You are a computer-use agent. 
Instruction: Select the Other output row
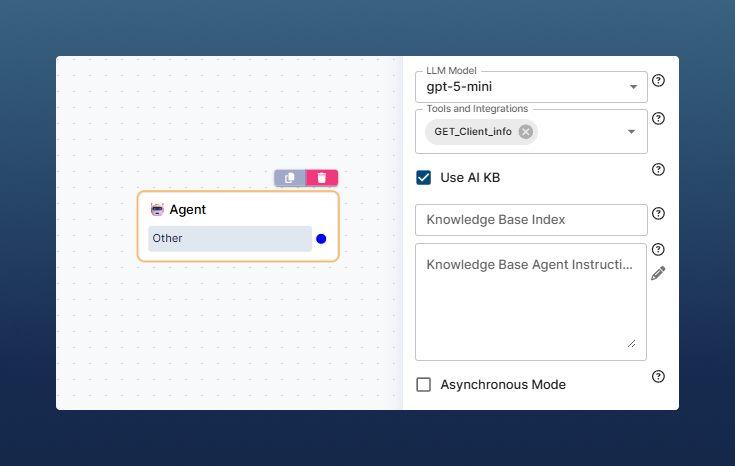(230, 239)
